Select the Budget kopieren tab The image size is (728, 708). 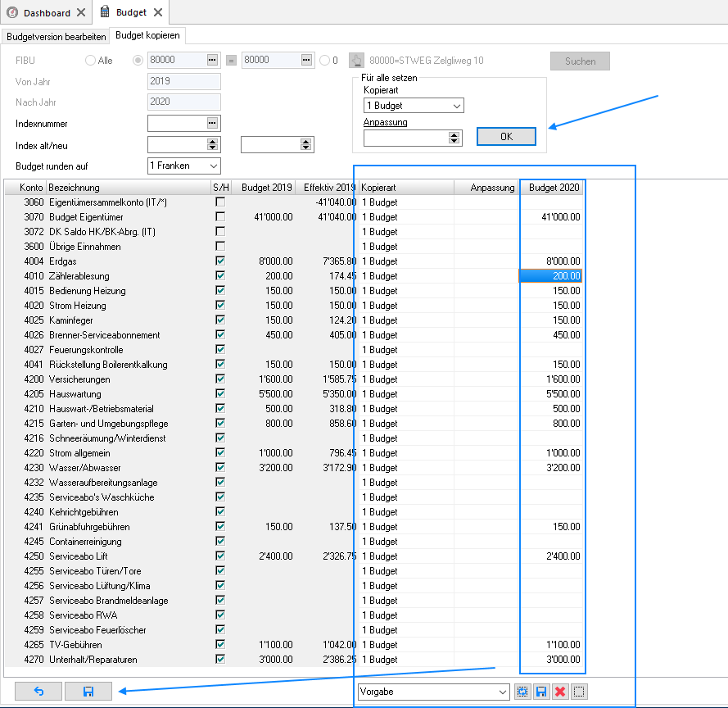tap(147, 35)
